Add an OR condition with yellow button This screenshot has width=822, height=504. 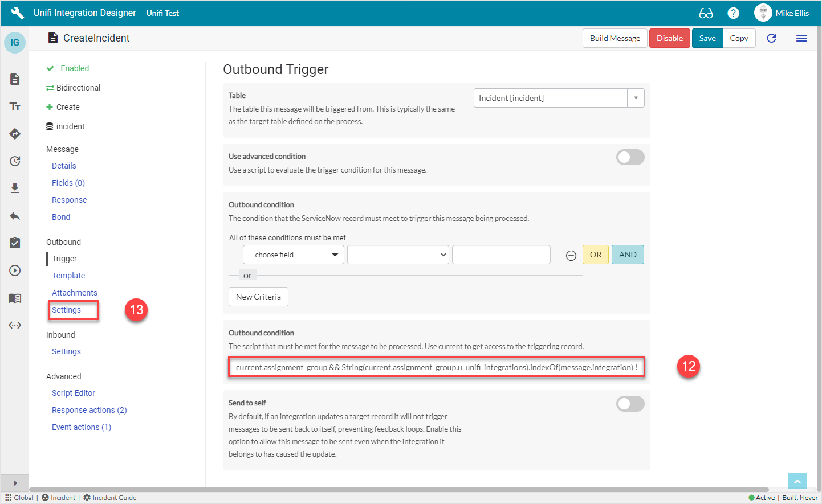[595, 255]
